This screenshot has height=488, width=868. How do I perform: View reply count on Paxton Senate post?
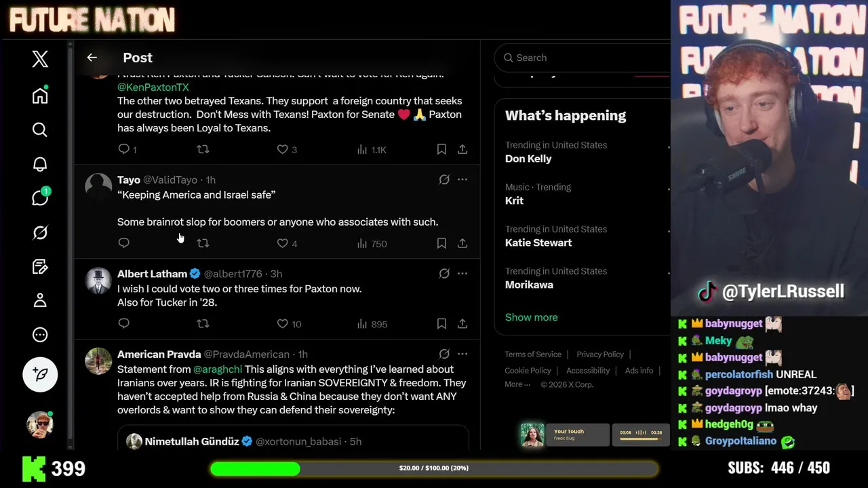tap(127, 149)
